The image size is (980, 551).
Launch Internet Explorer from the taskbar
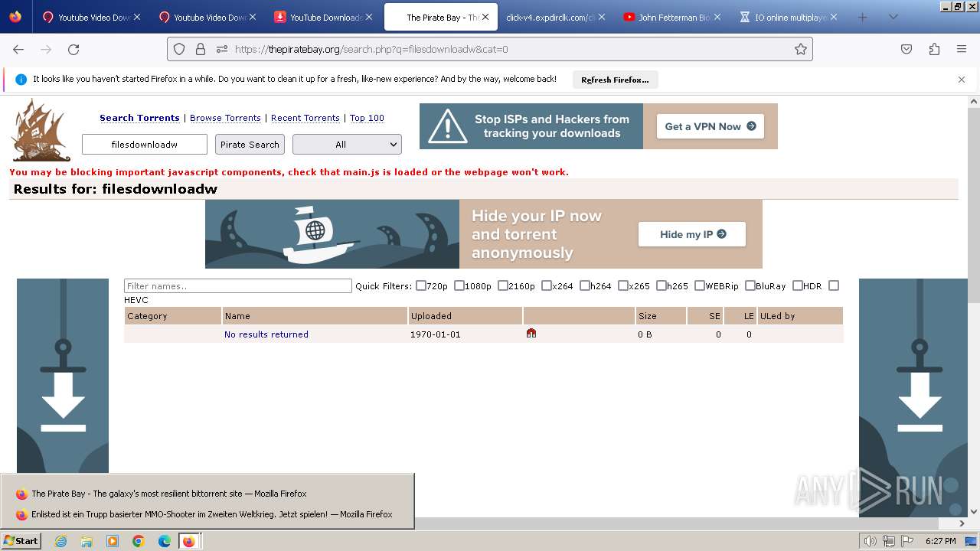coord(60,541)
